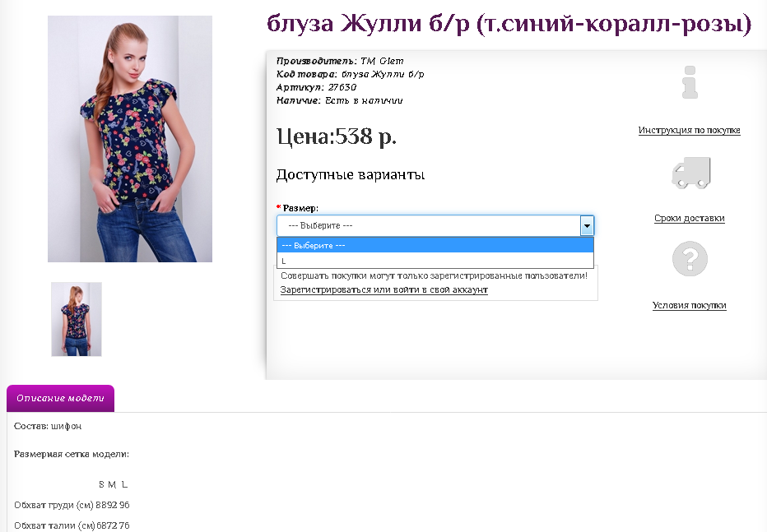Image resolution: width=767 pixels, height=532 pixels.
Task: Click the Артикул 27630 line
Action: point(317,87)
